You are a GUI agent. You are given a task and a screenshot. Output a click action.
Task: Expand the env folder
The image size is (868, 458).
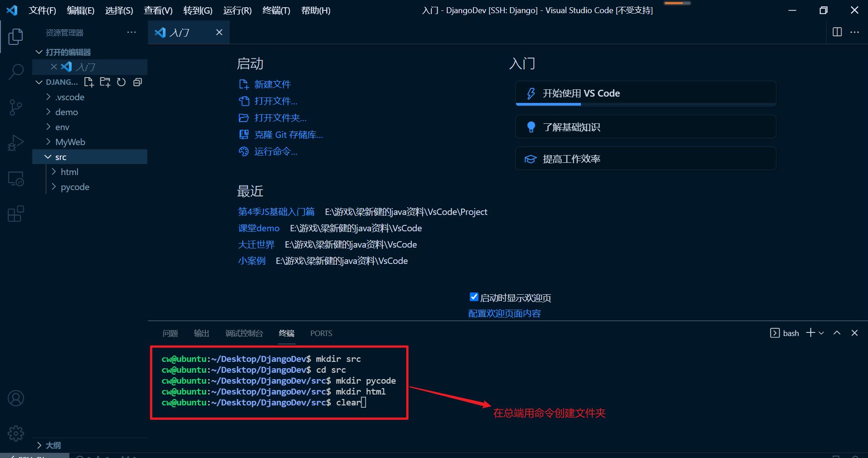pyautogui.click(x=90, y=127)
